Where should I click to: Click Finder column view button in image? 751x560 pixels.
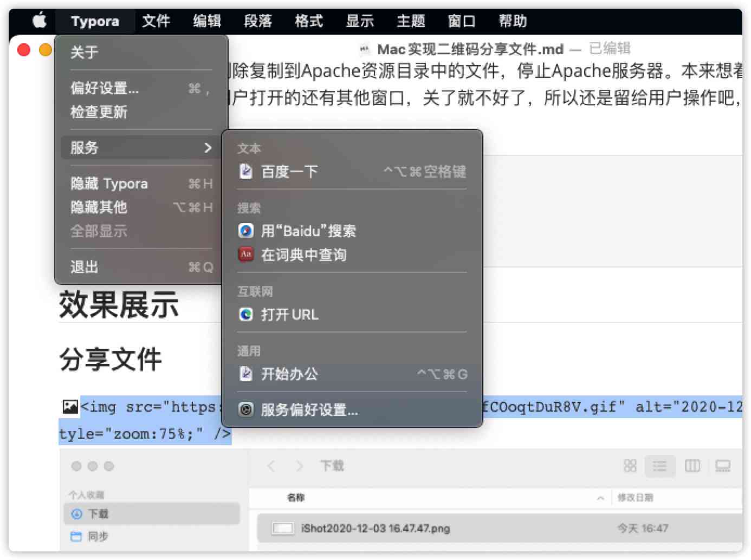pos(692,466)
